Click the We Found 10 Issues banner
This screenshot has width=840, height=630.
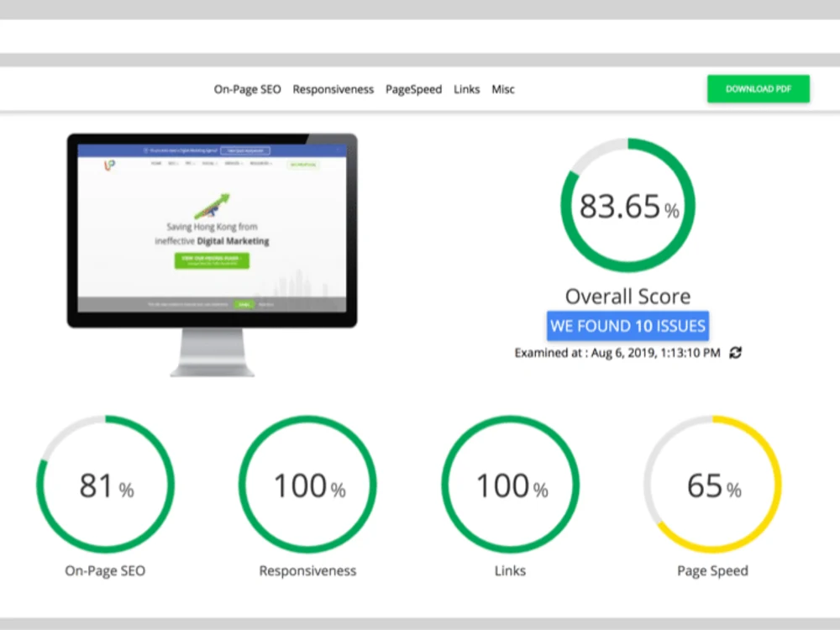tap(627, 326)
